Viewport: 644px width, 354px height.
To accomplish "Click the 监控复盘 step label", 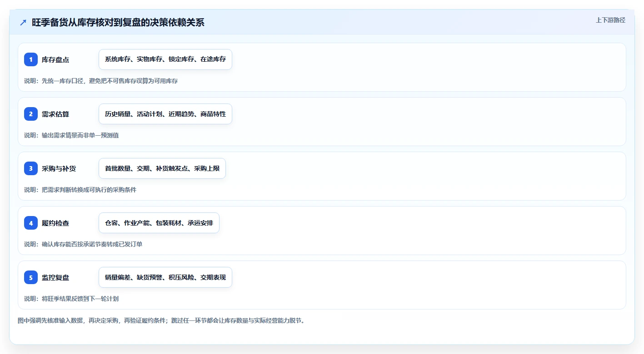I will [x=55, y=277].
